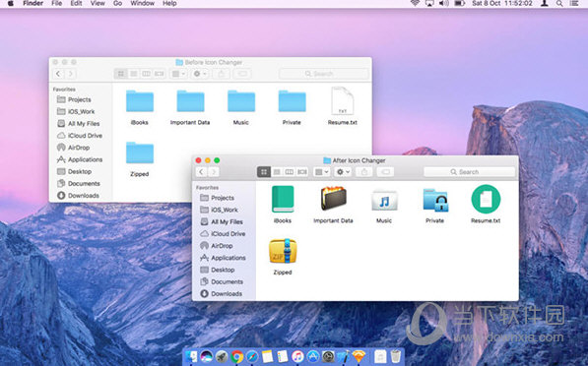Open the Go menu in menu bar
This screenshot has height=366, width=588.
click(117, 3)
